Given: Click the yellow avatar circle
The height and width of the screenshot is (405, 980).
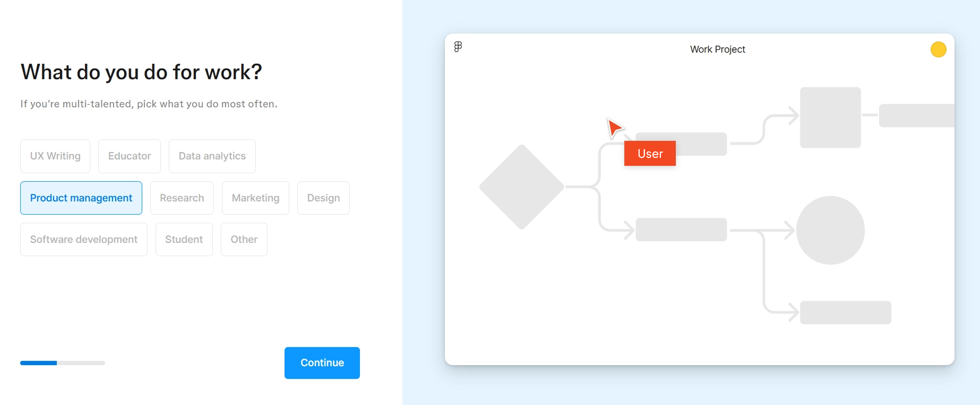Looking at the screenshot, I should point(938,49).
